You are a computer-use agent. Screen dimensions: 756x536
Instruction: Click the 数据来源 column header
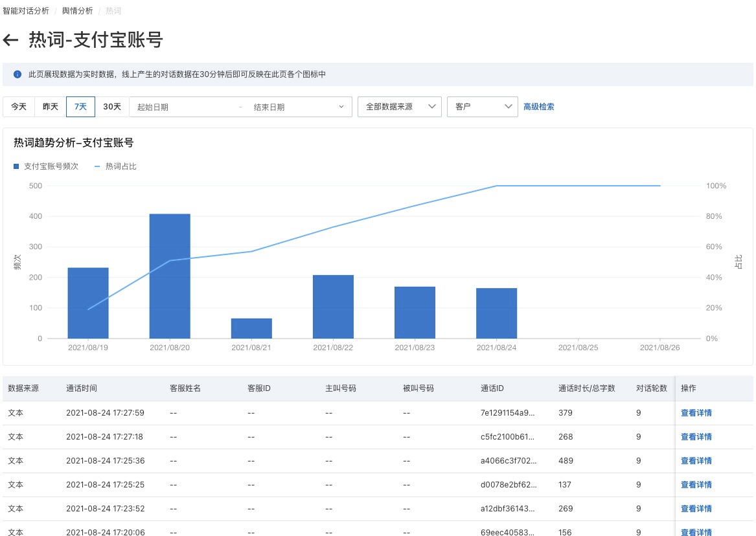[23, 388]
